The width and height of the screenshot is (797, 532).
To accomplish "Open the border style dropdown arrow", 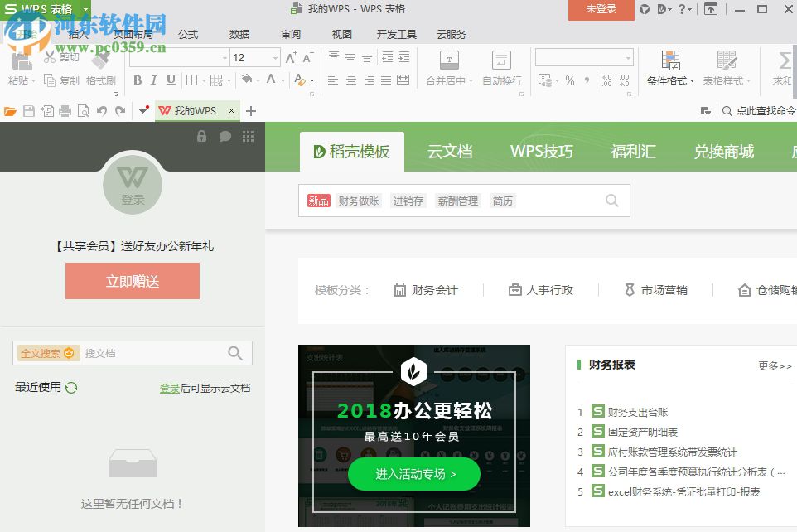I will click(x=204, y=80).
